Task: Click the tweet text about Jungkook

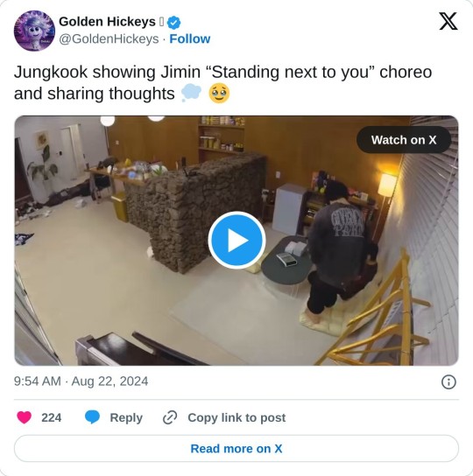Action: (x=222, y=82)
